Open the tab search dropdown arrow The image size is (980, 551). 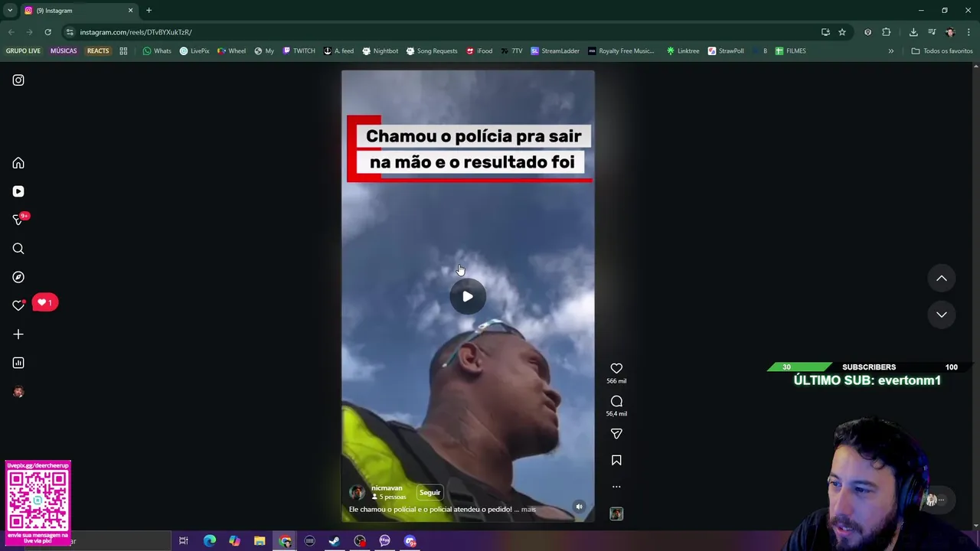tap(10, 11)
